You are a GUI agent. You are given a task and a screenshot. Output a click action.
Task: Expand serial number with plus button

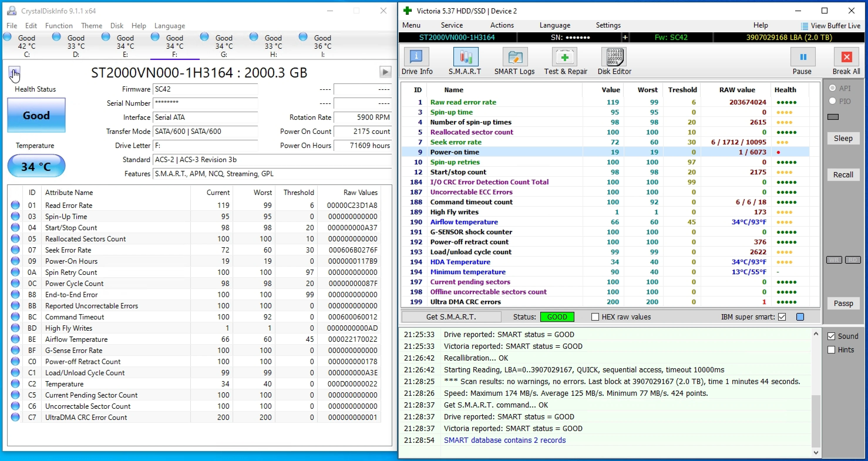point(625,37)
